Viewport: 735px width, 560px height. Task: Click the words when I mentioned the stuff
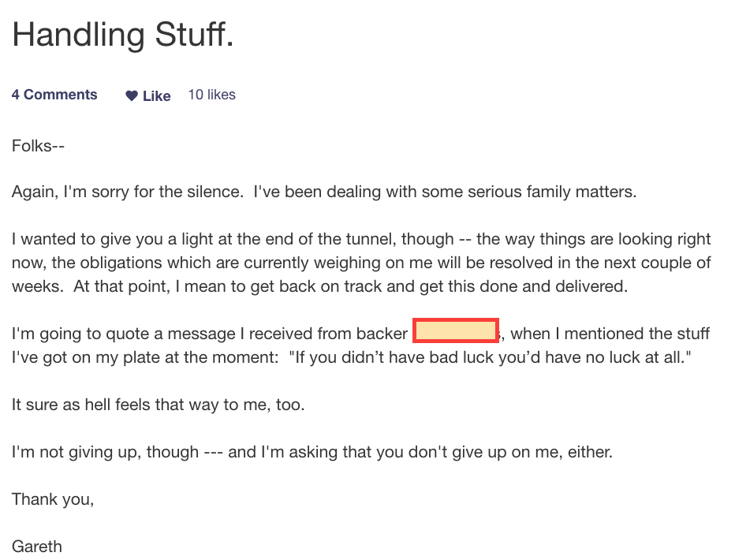(x=610, y=334)
